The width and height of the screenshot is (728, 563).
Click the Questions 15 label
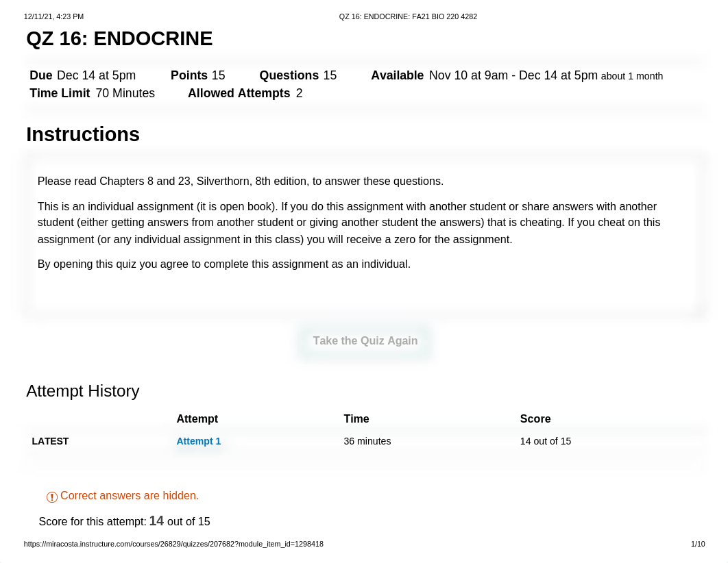click(298, 75)
